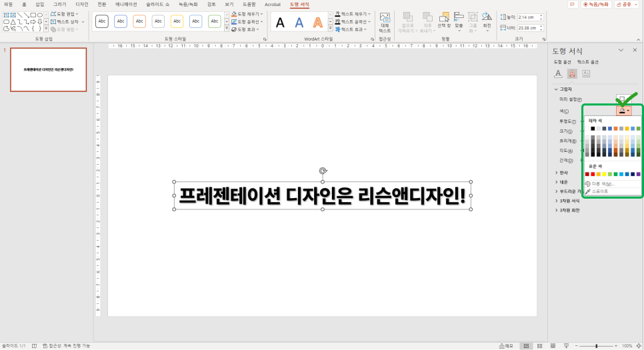Expand the 3차원 서식 (3-D Format) section
This screenshot has height=350, width=644.
coord(567,201)
